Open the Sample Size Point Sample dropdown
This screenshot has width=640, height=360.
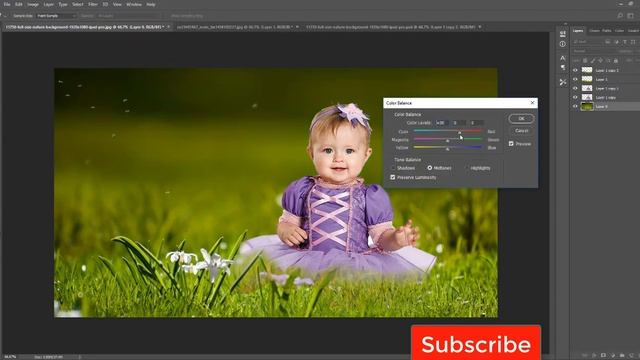pyautogui.click(x=56, y=16)
